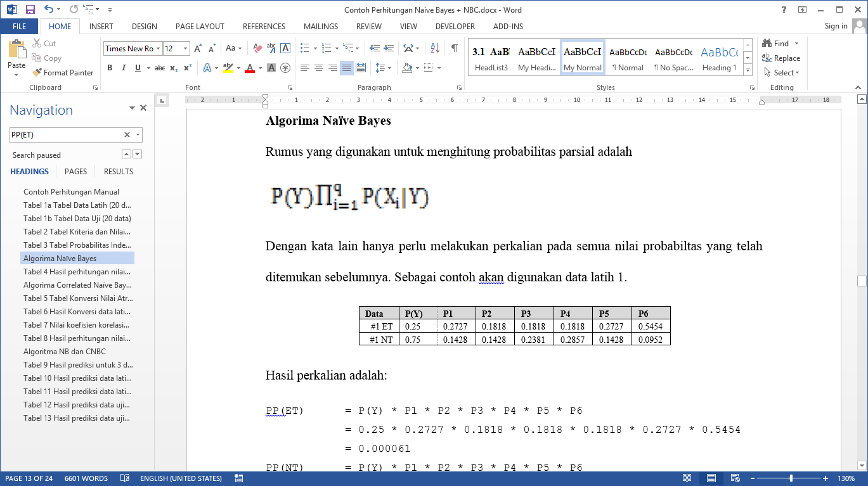The image size is (868, 486).
Task: Click the Grow Font icon
Action: [x=198, y=48]
